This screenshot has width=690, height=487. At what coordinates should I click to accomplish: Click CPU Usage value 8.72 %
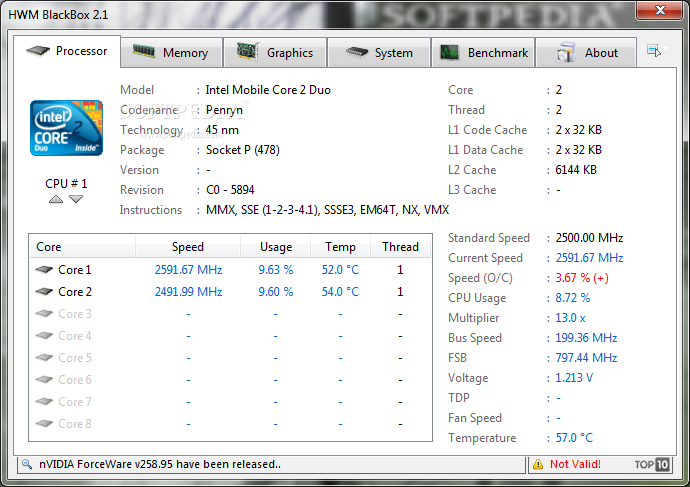tap(573, 298)
